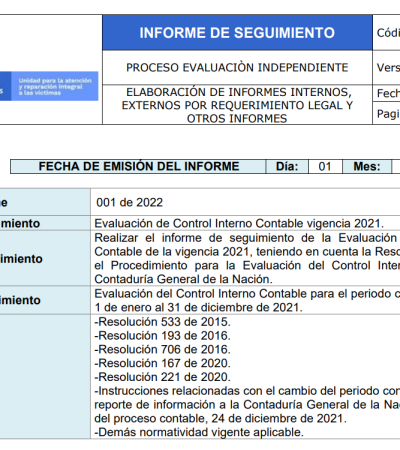Click 'Contaduría General de la Nación.' line
Image resolution: width=400 pixels, height=450 pixels.
pyautogui.click(x=183, y=279)
